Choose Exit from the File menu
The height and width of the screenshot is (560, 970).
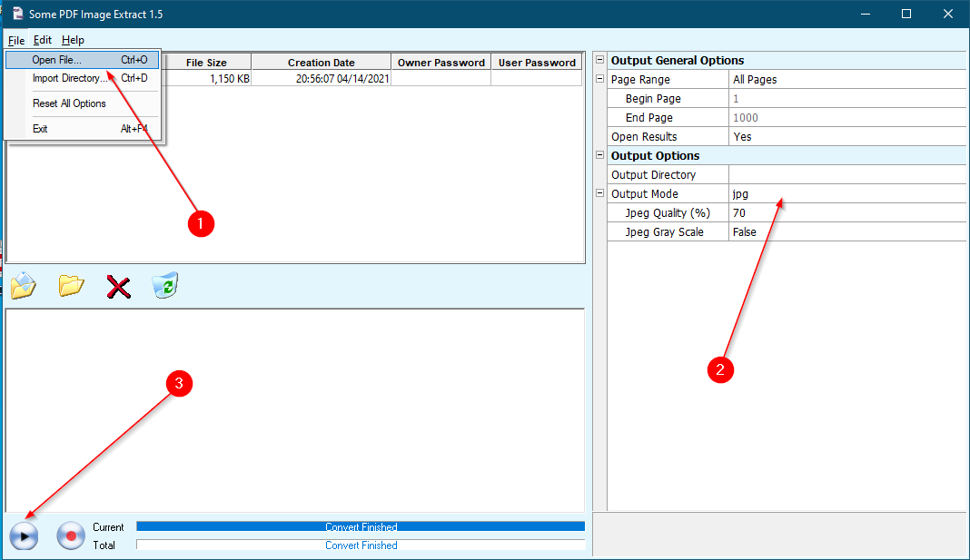[83, 129]
